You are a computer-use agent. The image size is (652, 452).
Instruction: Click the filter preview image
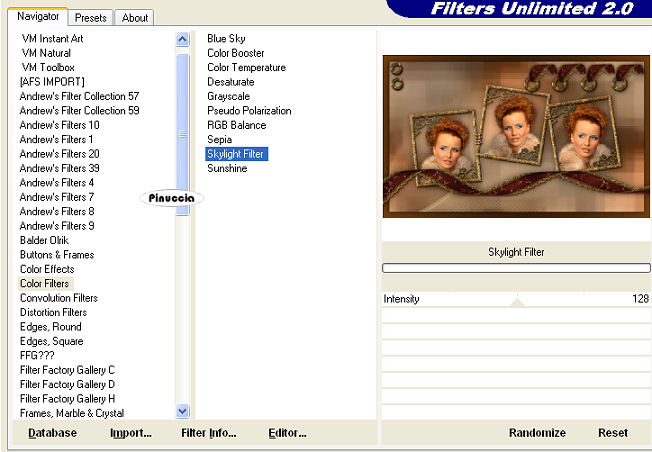[x=516, y=136]
